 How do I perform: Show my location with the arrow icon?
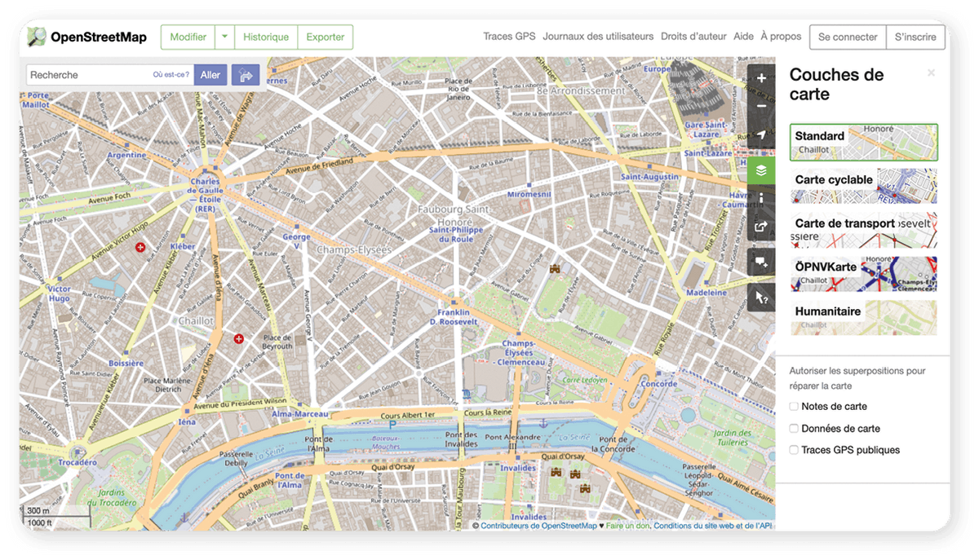tap(761, 134)
